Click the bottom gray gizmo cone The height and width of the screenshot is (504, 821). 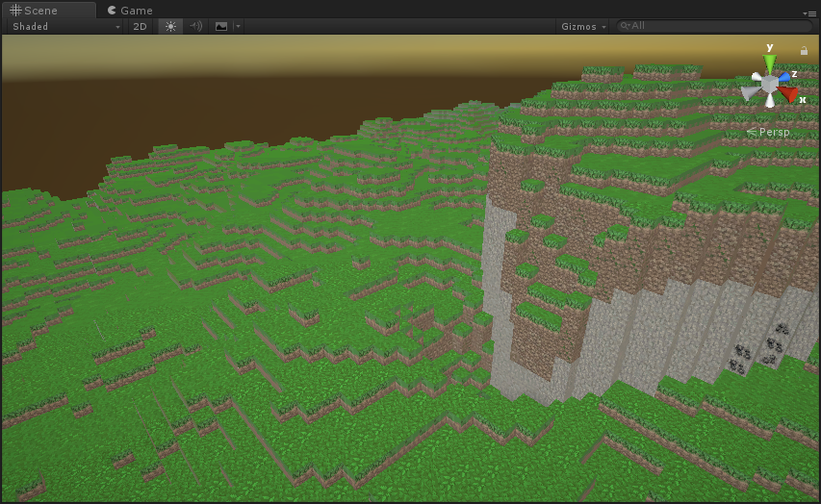[x=770, y=101]
